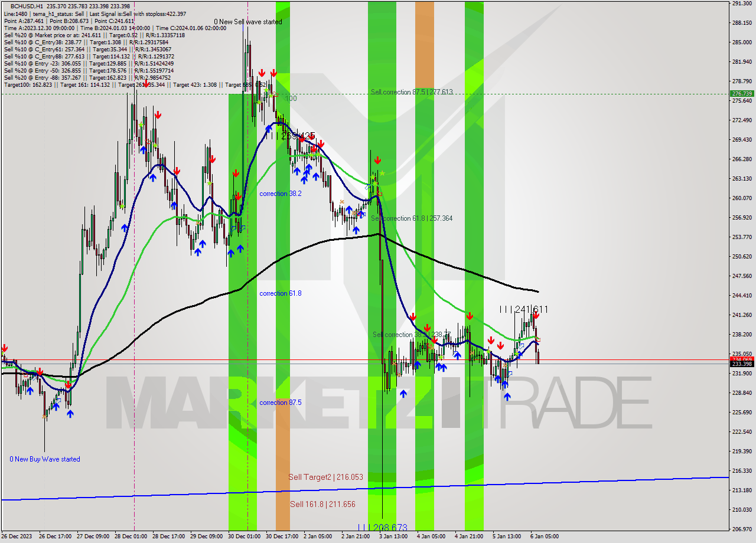Click the '28 Dec 17:00' time axis label
The image size is (756, 543).
point(168,537)
